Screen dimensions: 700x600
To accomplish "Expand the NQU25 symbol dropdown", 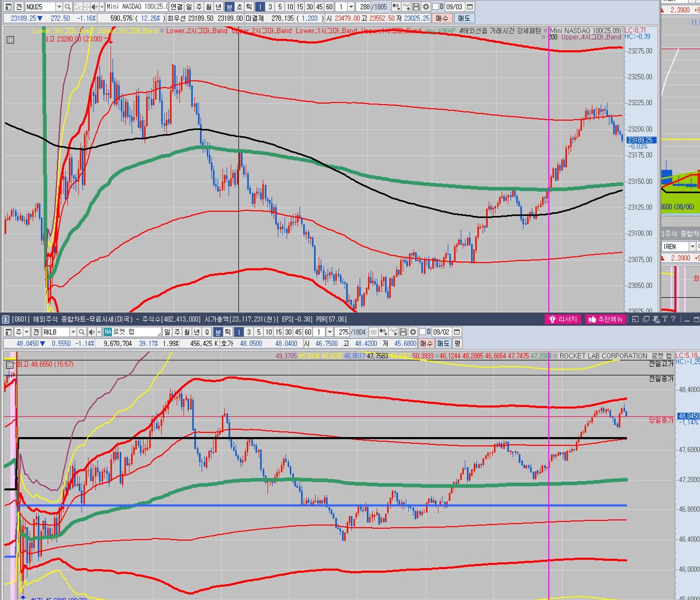I will pos(59,7).
